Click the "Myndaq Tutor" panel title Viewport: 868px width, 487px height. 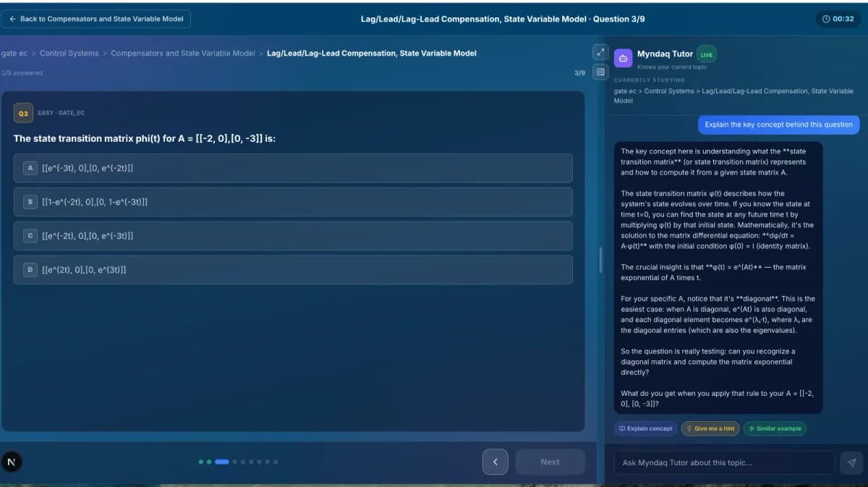click(x=665, y=54)
